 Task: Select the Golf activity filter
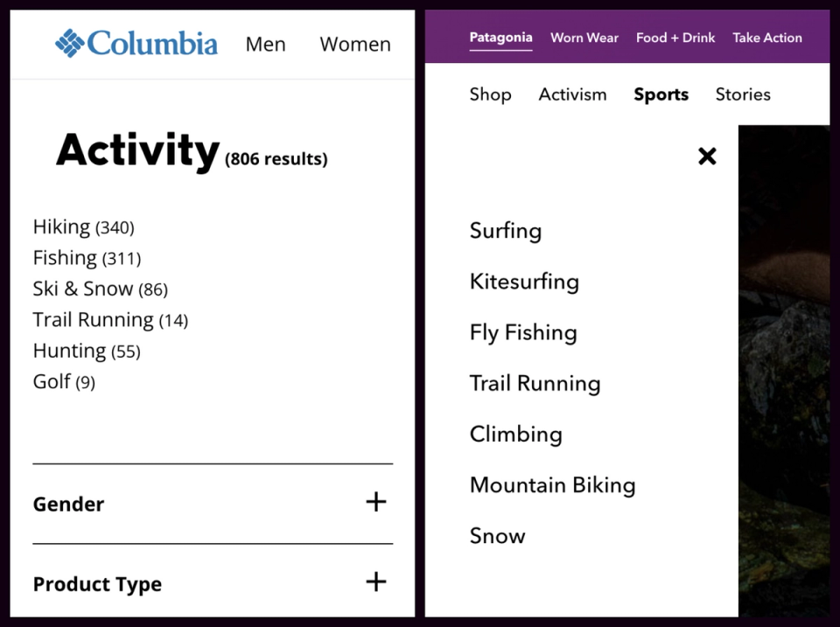(x=51, y=382)
